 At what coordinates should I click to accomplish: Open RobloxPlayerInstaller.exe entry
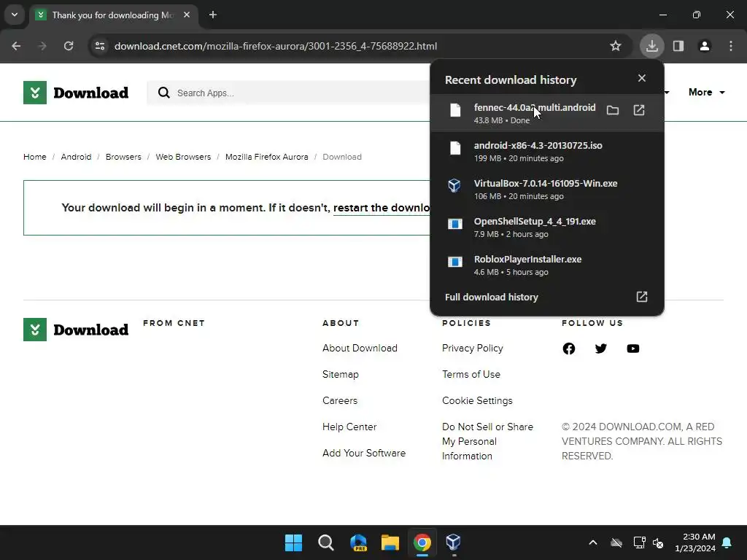[547, 265]
